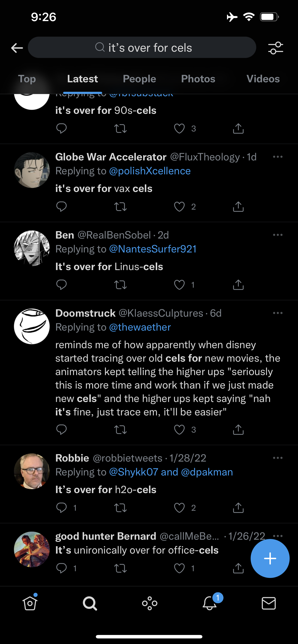The width and height of the screenshot is (298, 644).
Task: Tap the back arrow icon
Action: 17,48
